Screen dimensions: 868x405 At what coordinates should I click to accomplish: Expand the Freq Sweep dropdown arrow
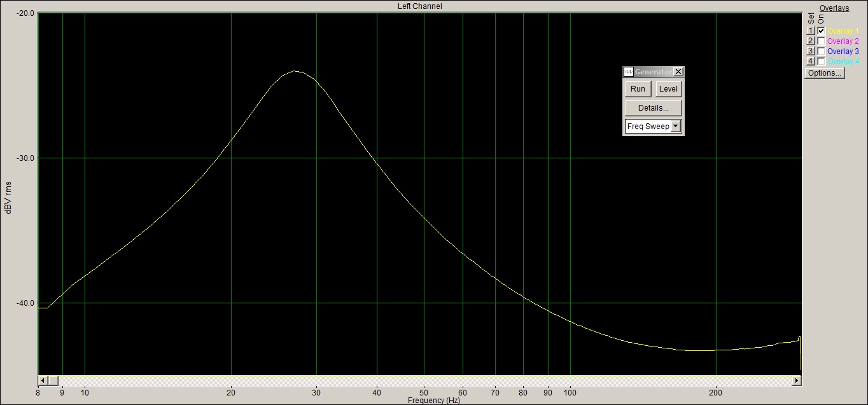click(676, 127)
